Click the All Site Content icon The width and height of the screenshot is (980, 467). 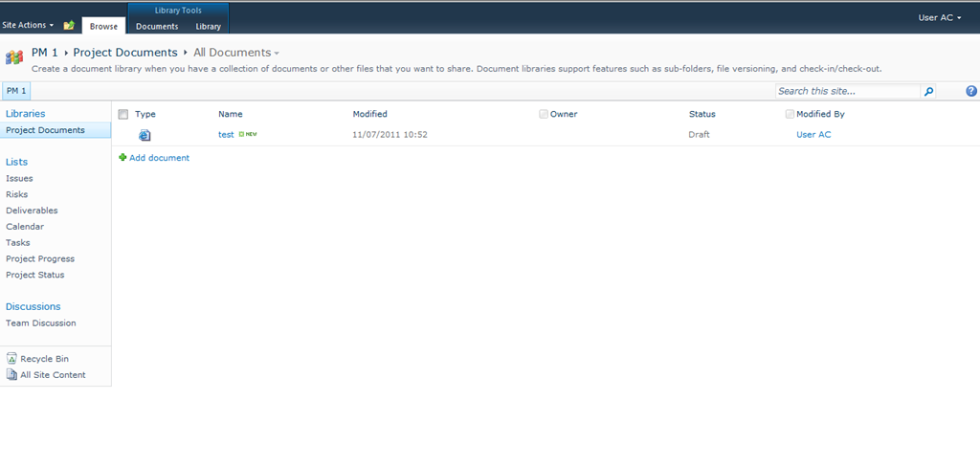(x=11, y=375)
